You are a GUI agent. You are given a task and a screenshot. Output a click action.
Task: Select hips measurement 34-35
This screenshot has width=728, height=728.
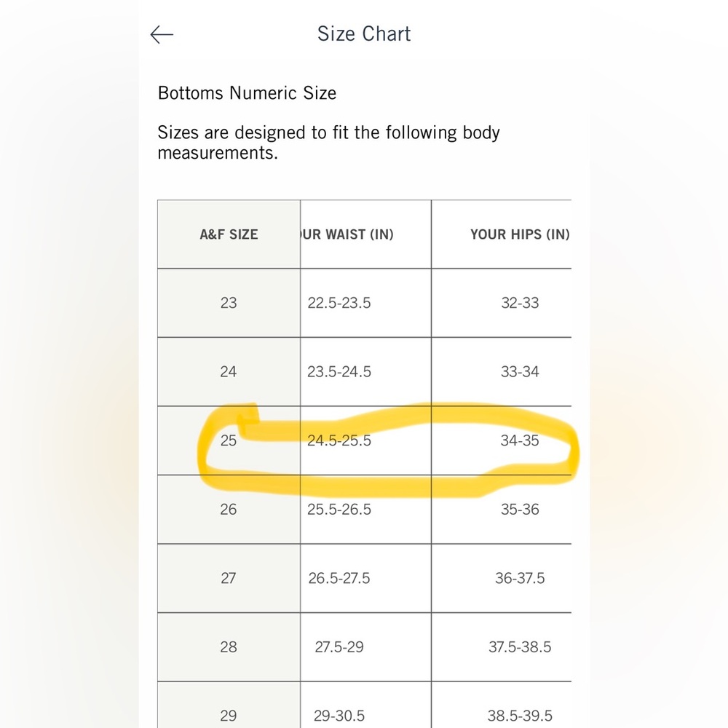coord(520,440)
